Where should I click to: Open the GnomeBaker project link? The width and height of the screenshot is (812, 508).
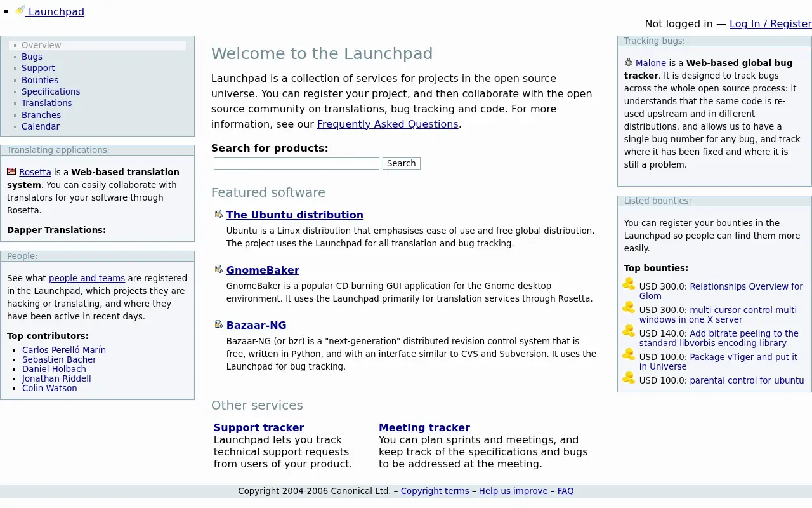coord(263,270)
